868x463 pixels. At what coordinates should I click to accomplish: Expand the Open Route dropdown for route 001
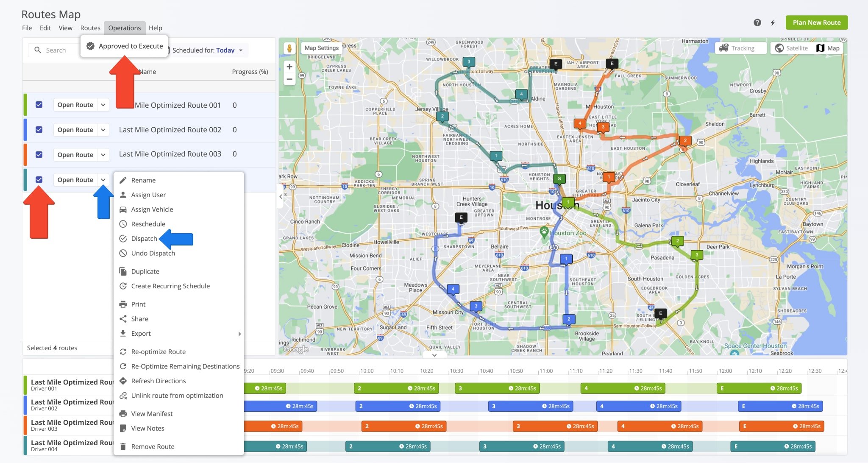[103, 105]
